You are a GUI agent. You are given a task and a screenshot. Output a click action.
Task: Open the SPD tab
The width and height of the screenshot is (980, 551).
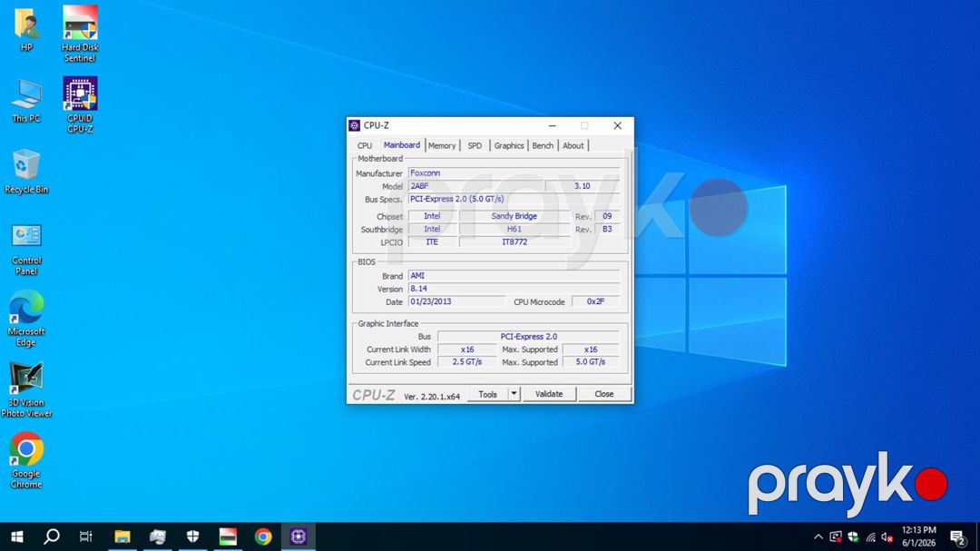click(475, 146)
